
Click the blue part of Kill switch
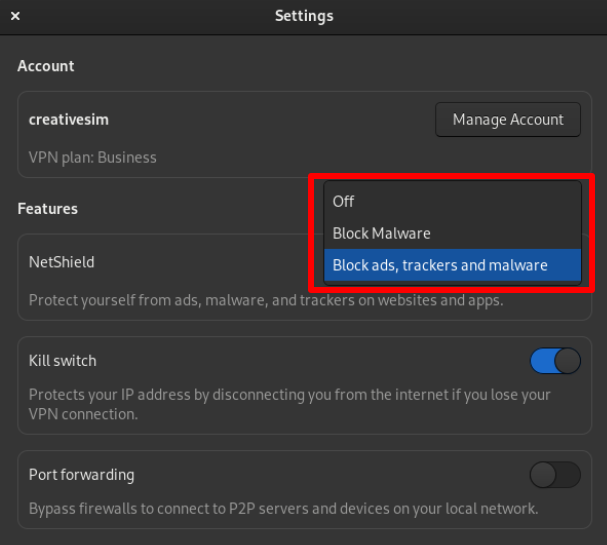[542, 361]
